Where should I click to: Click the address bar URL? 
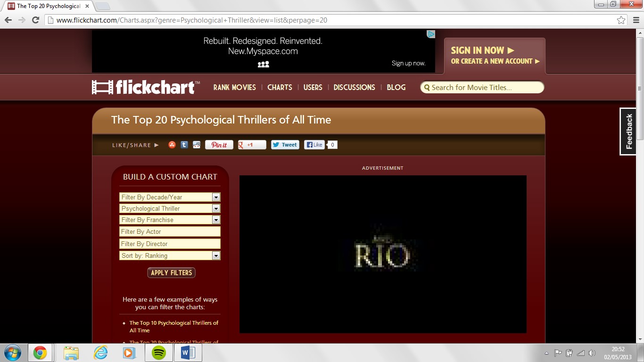pyautogui.click(x=192, y=20)
